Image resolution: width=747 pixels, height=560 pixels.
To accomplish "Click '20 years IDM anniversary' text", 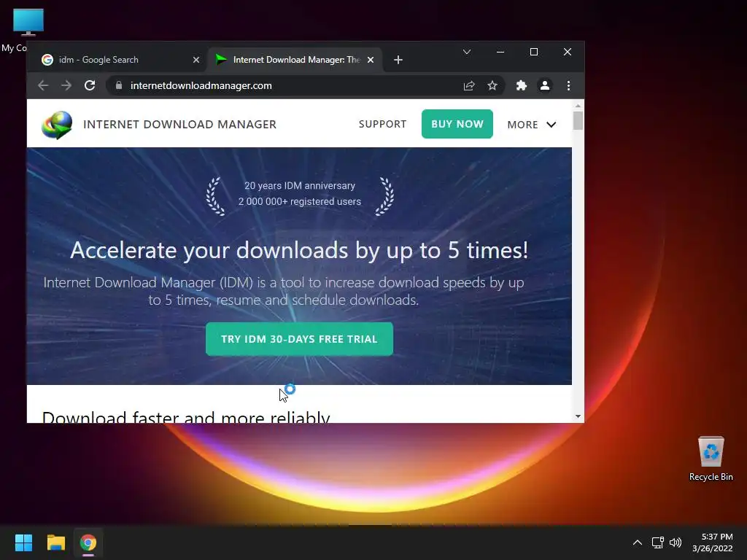I will coord(300,186).
